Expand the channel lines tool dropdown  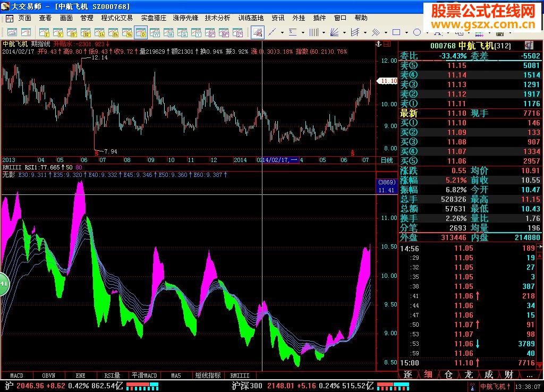pyautogui.click(x=365, y=32)
